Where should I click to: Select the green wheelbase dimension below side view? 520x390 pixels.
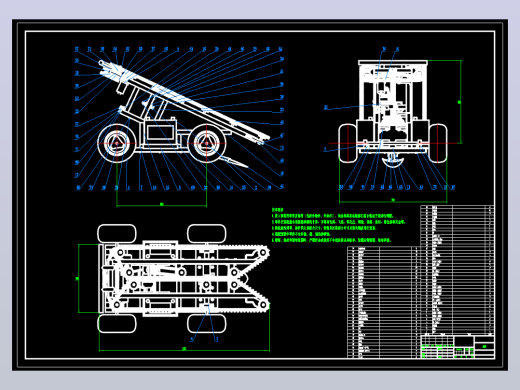[x=162, y=204]
